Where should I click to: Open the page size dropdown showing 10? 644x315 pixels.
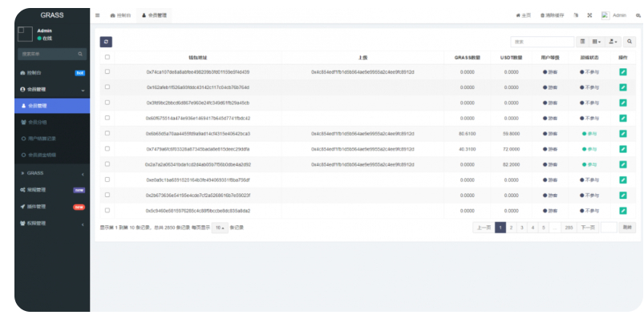(x=220, y=228)
